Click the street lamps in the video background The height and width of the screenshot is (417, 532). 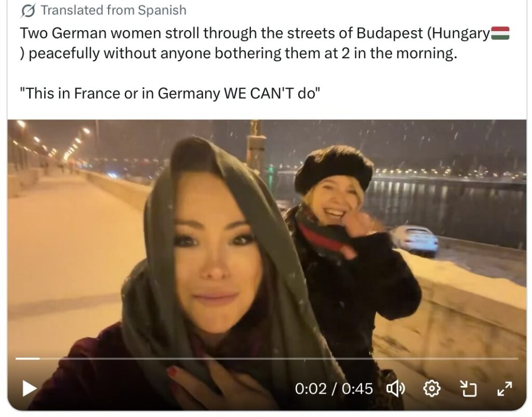[x=51, y=142]
